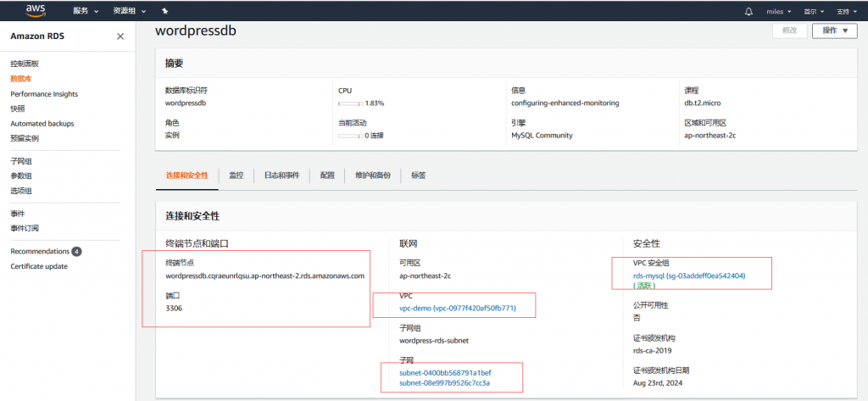
Task: Open the 操作 actions dropdown button
Action: click(835, 31)
